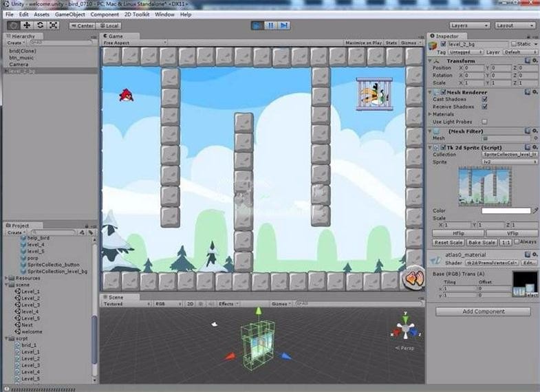Enable Use Light Probes

[484, 122]
